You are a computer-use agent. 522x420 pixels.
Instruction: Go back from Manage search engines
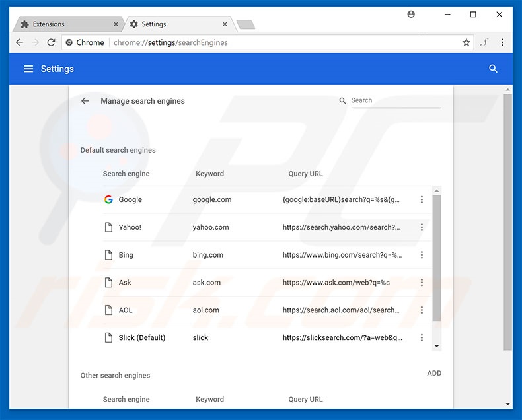[x=85, y=101]
